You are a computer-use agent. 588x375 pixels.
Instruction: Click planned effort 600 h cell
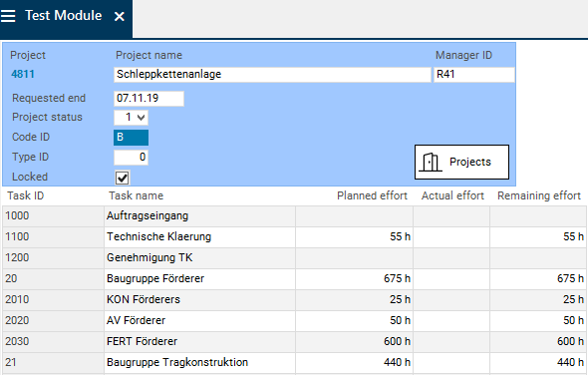click(x=355, y=342)
